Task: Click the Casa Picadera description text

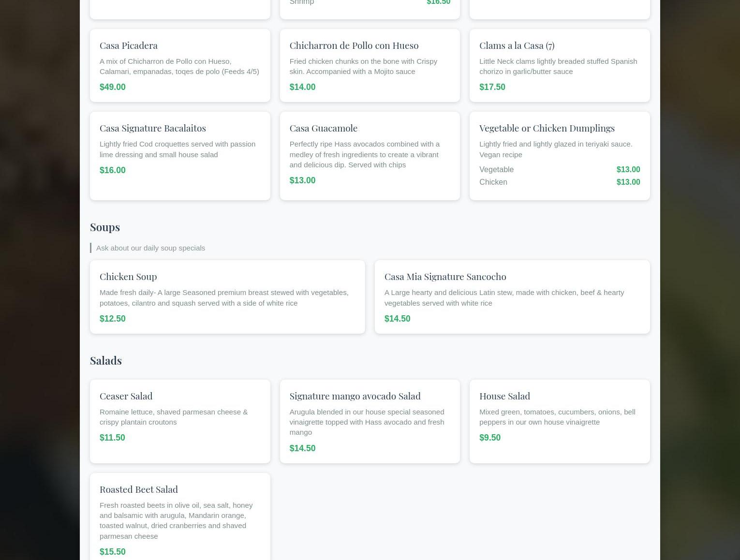Action: 179,66
